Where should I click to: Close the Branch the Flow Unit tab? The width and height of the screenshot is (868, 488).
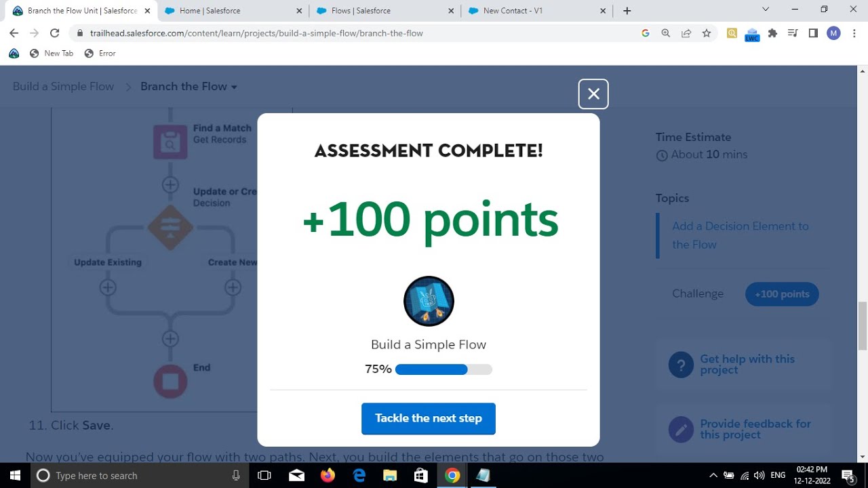point(147,11)
